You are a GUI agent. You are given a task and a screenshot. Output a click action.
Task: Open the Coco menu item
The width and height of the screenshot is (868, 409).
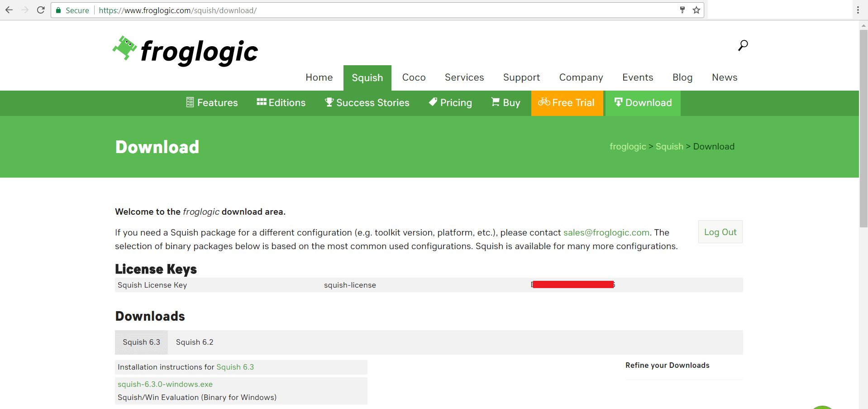tap(414, 77)
